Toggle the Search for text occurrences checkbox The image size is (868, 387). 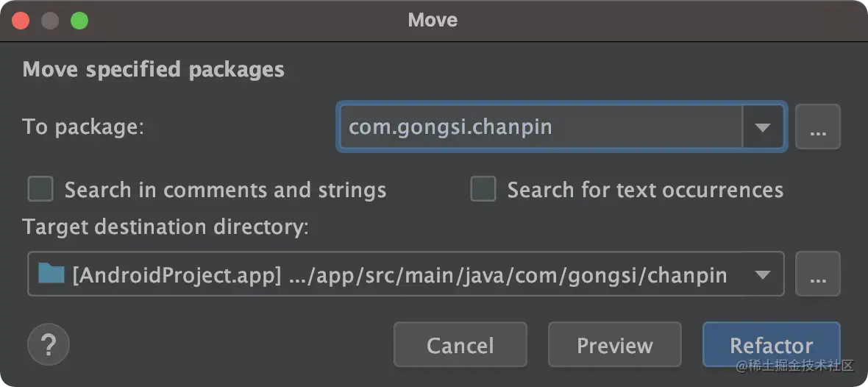point(483,190)
